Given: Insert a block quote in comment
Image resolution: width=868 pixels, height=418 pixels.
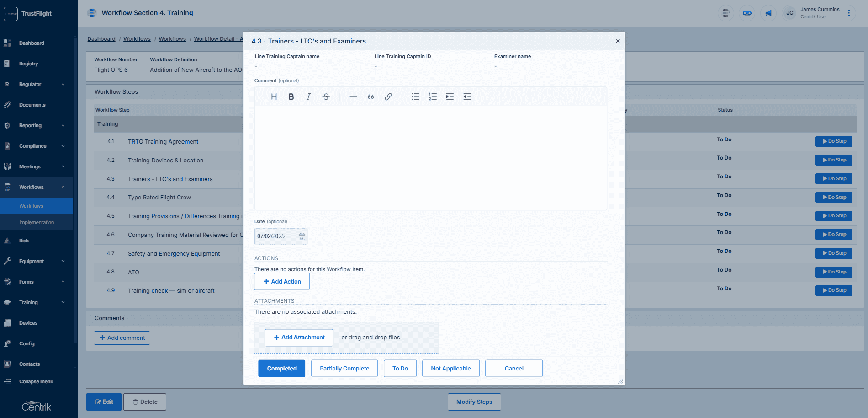Looking at the screenshot, I should click(x=370, y=96).
